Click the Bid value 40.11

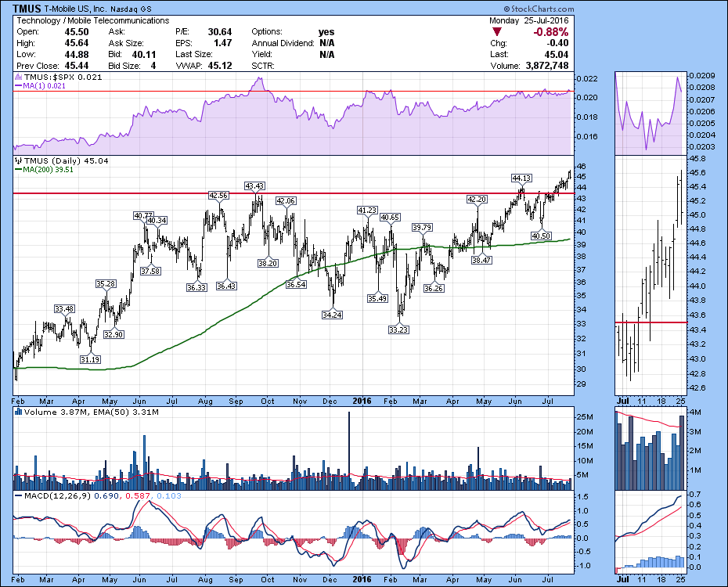144,54
